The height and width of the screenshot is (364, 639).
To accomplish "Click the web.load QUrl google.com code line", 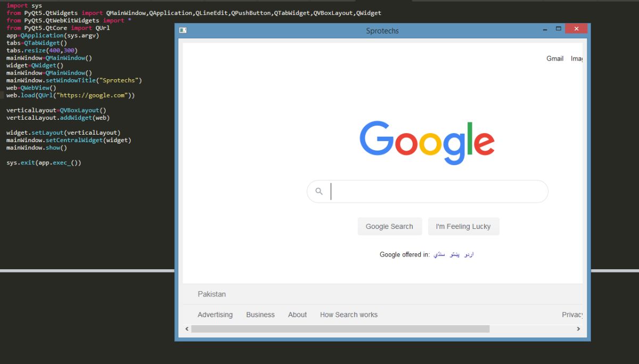I will point(71,95).
